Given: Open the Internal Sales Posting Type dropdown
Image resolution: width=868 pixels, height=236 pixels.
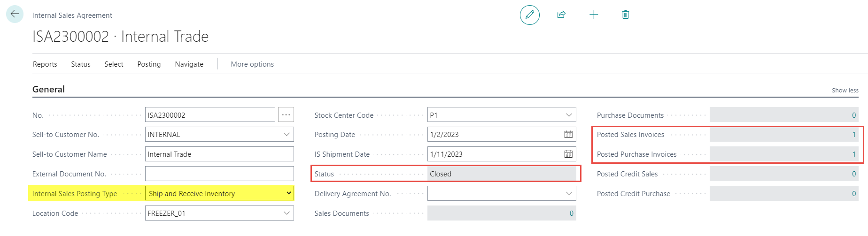Looking at the screenshot, I should [x=288, y=193].
